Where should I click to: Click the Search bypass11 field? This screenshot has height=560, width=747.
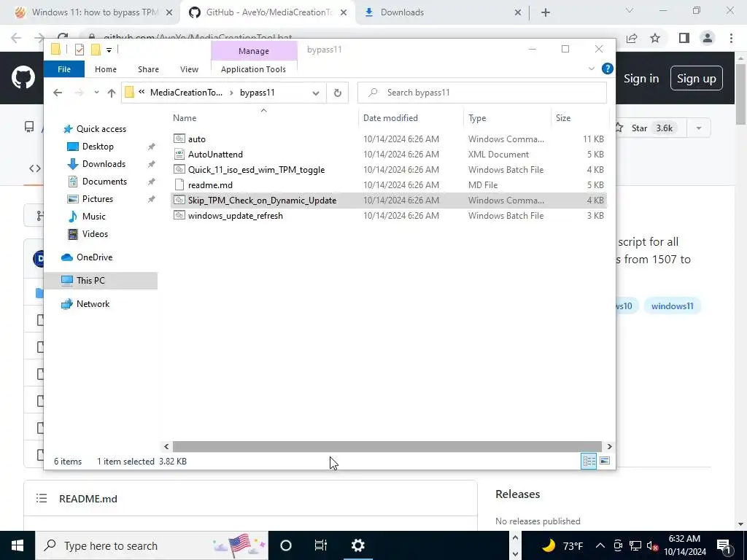482,93
